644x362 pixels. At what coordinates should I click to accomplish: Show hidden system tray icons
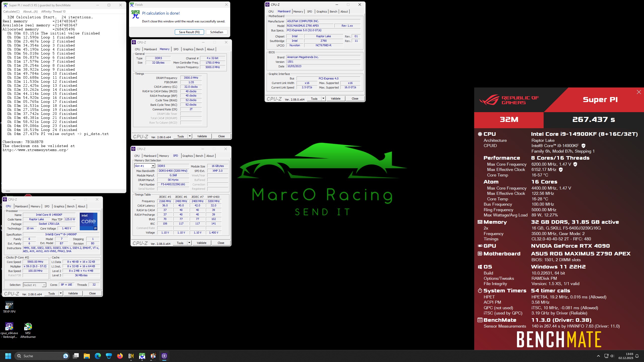coord(598,356)
